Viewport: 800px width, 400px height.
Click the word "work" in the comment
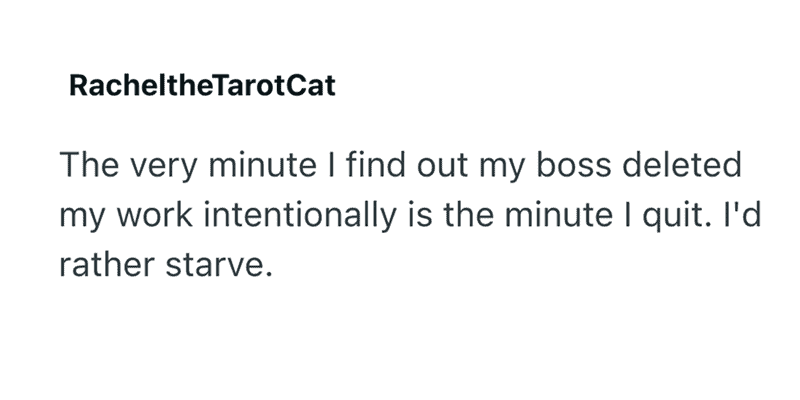pyautogui.click(x=155, y=215)
